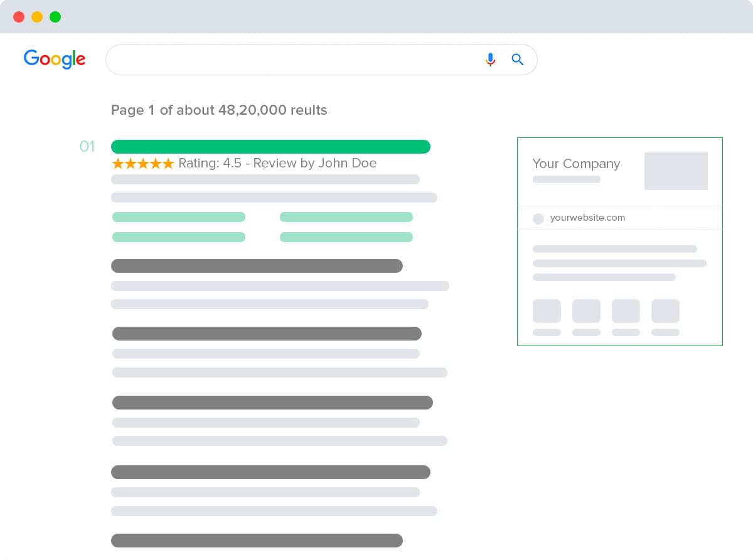The height and width of the screenshot is (560, 753).
Task: Click the company image placeholder thumbnail
Action: point(676,171)
